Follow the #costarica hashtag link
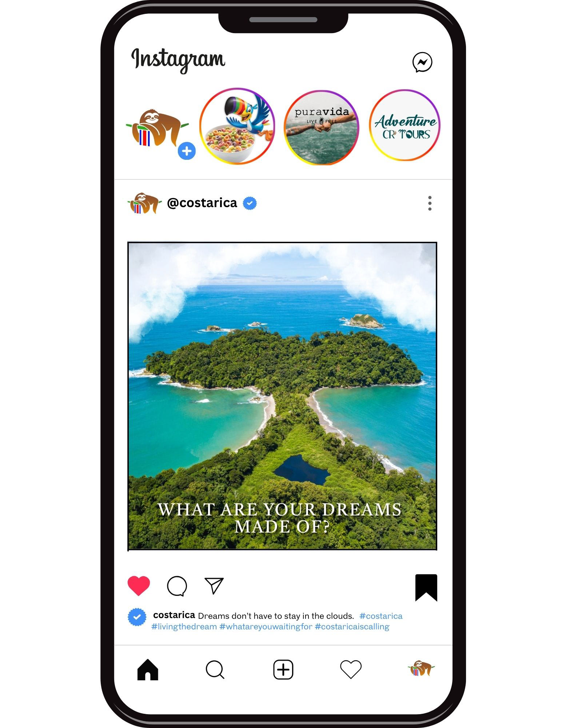 381,616
